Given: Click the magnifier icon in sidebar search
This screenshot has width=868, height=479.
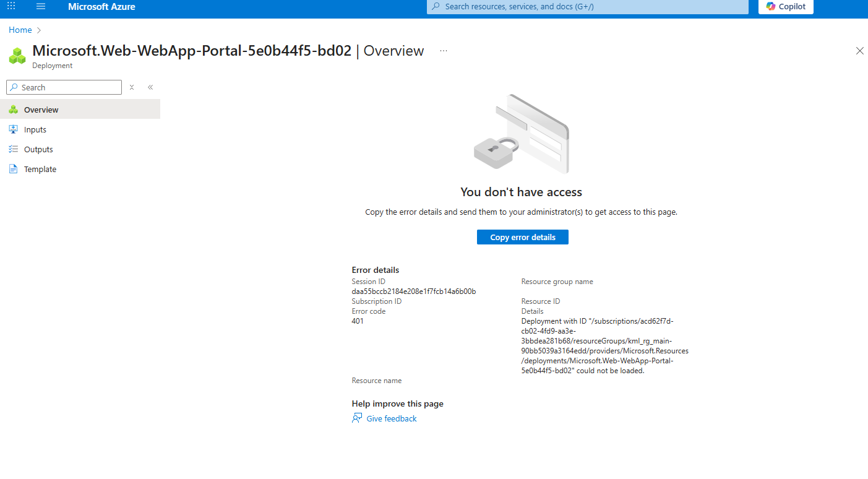Looking at the screenshot, I should [x=14, y=87].
